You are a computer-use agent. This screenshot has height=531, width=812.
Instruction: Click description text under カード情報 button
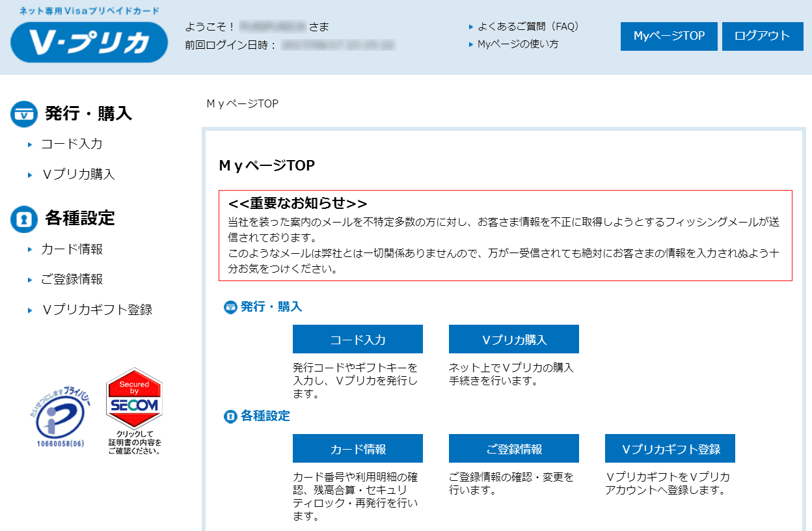click(356, 497)
